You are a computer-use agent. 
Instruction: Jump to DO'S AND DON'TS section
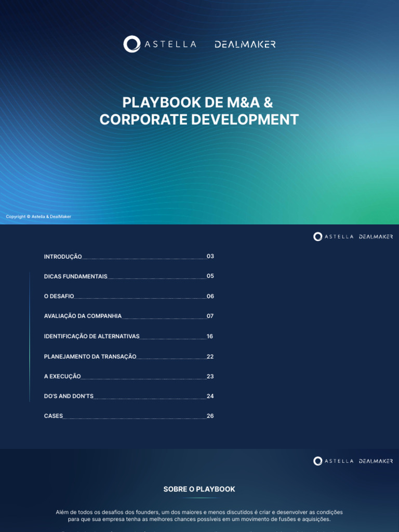point(129,396)
